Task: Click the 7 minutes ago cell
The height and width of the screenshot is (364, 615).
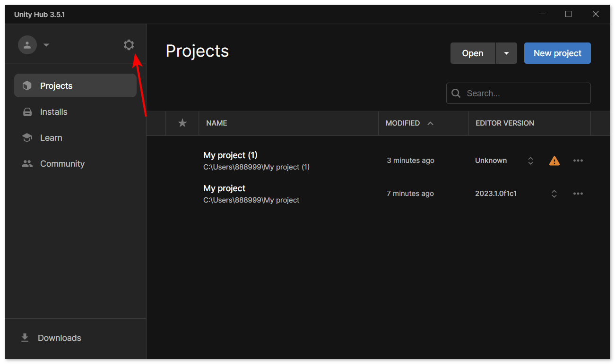Action: [410, 194]
